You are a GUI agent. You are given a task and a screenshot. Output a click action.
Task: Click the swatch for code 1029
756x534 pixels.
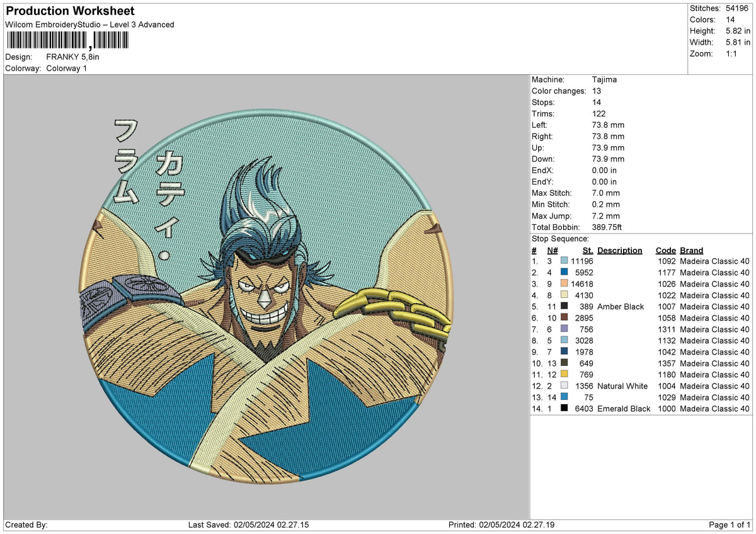click(x=564, y=397)
